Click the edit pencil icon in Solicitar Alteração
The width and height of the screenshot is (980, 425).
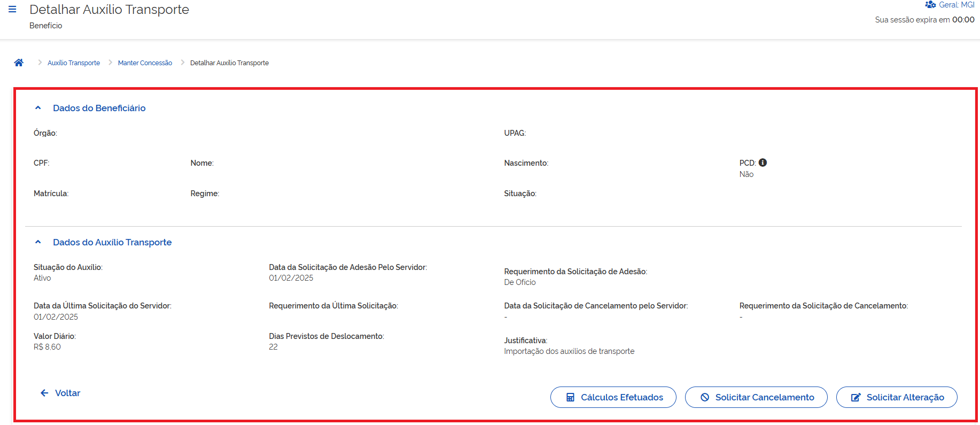click(x=855, y=397)
